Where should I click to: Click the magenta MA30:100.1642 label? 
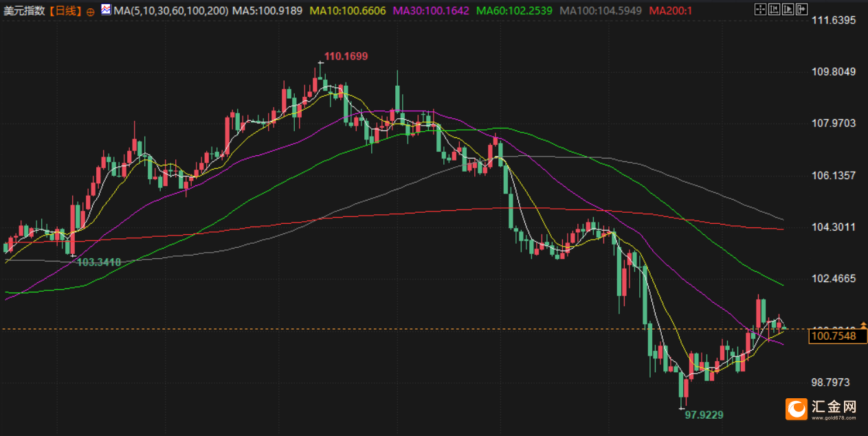pos(430,11)
